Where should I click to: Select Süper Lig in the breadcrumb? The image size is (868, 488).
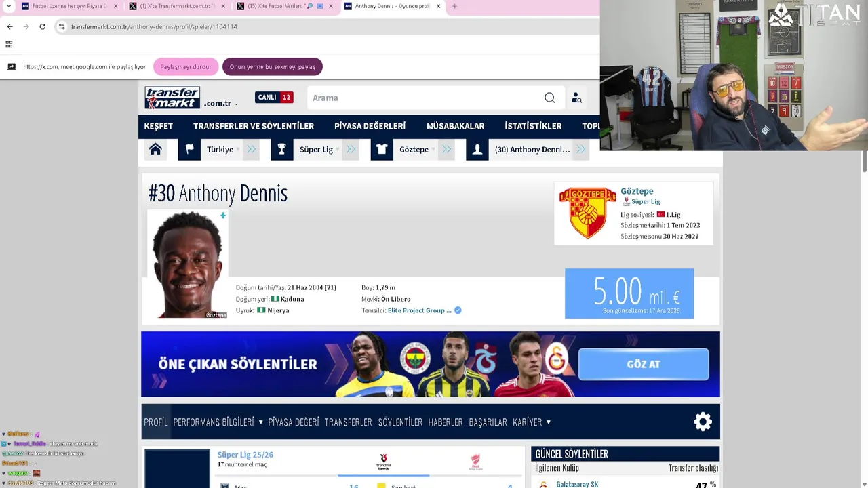[316, 150]
